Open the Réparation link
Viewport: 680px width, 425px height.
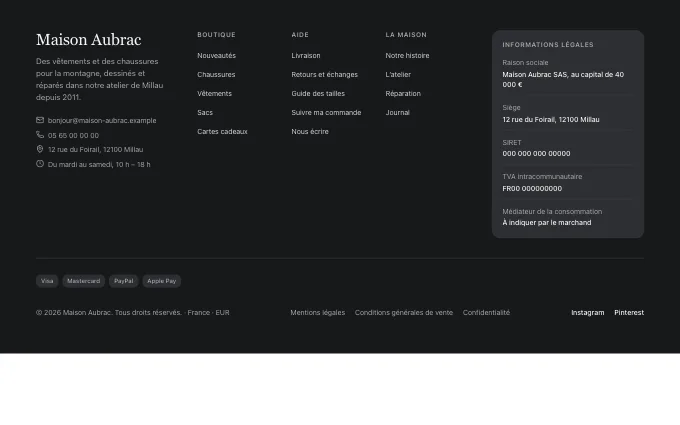pyautogui.click(x=403, y=94)
